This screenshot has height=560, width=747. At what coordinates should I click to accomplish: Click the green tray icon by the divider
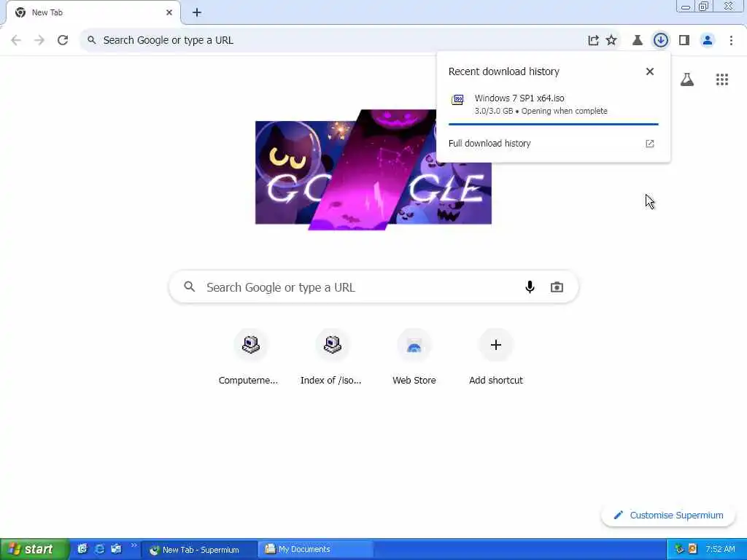[679, 550]
